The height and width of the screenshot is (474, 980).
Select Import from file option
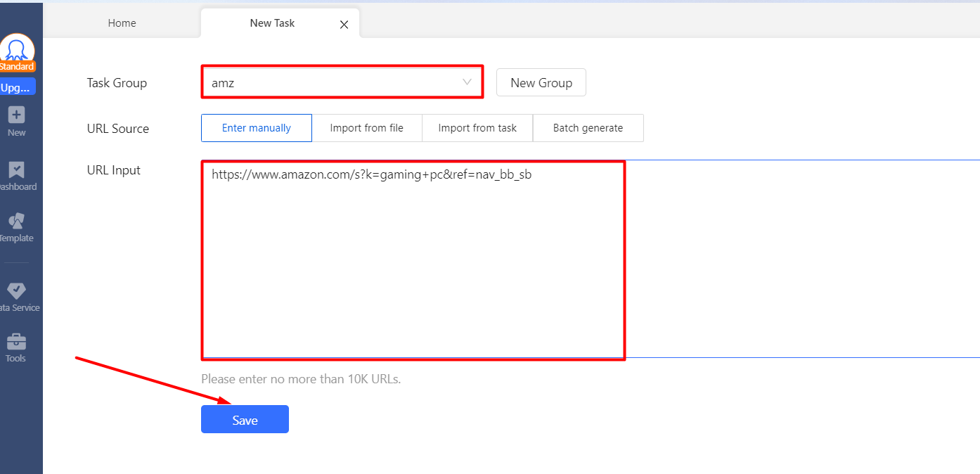click(x=366, y=127)
